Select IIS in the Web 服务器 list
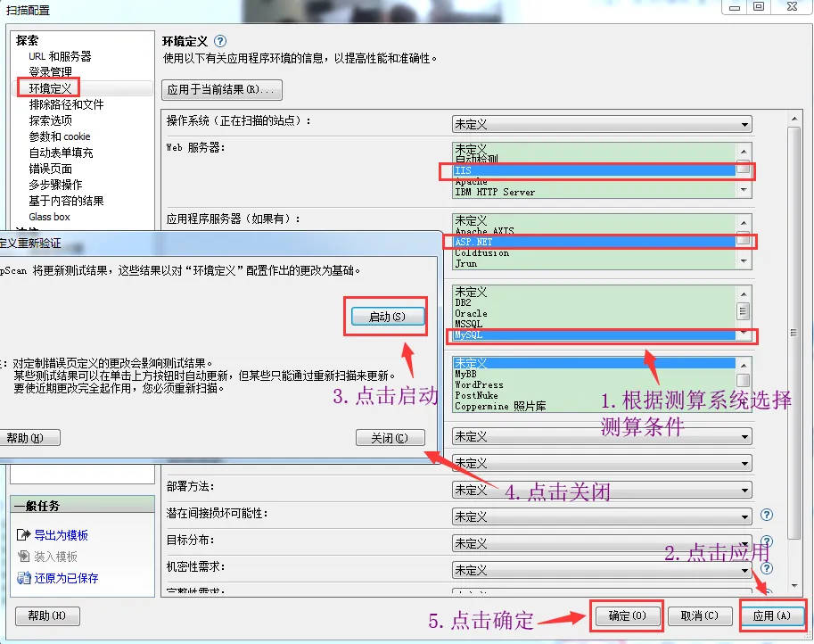Viewport: 814px width, 644px height. pos(595,170)
